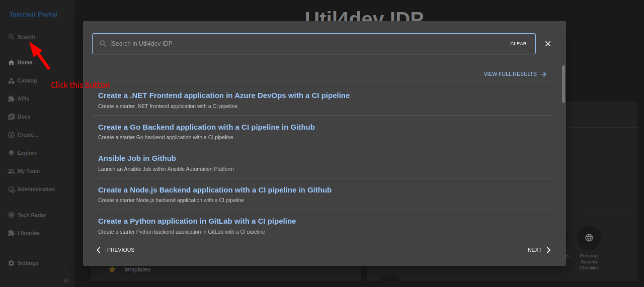Open the .NET Frontend Azure DevOps result
Viewport: 644px width, 287px height.
pos(223,95)
